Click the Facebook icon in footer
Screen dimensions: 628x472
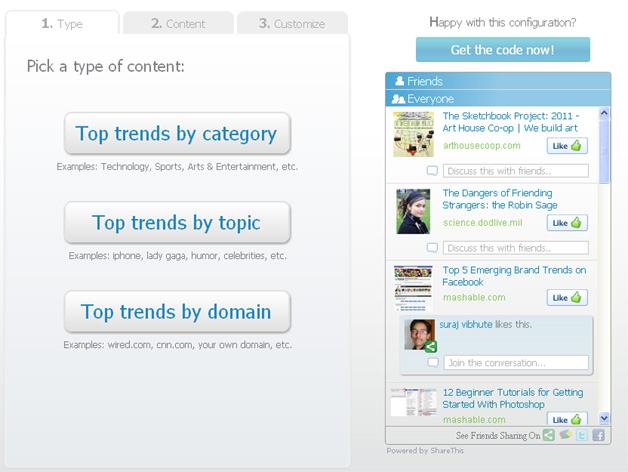tap(598, 435)
